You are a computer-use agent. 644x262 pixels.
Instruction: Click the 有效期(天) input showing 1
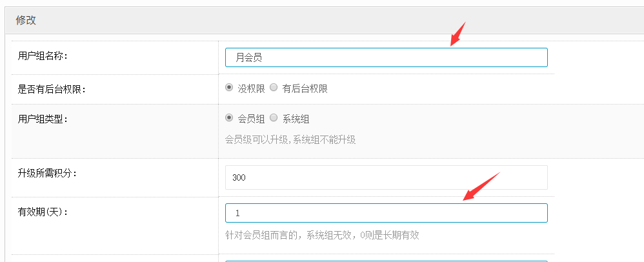pos(386,213)
